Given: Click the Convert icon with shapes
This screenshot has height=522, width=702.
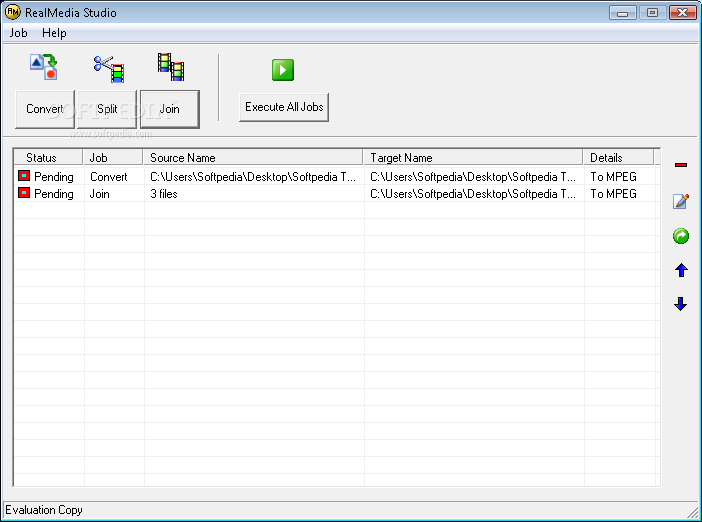Looking at the screenshot, I should coord(44,67).
